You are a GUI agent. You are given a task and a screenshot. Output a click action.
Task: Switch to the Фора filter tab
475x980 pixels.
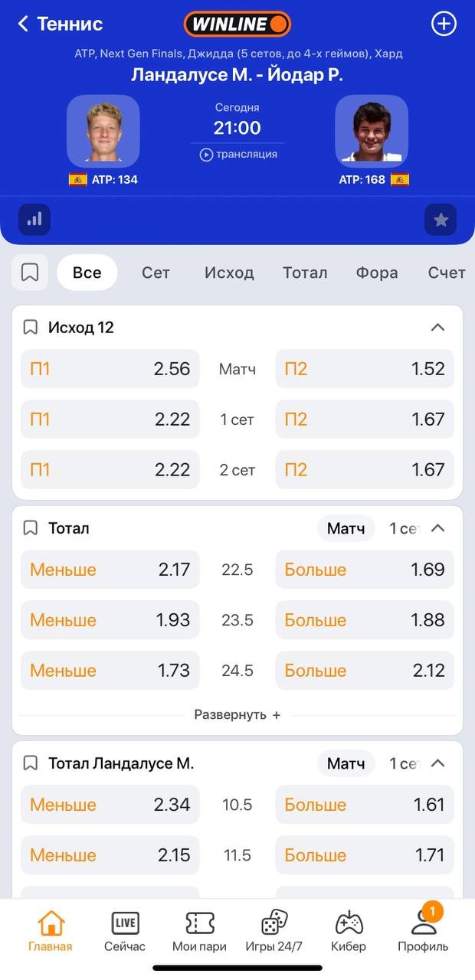(376, 273)
